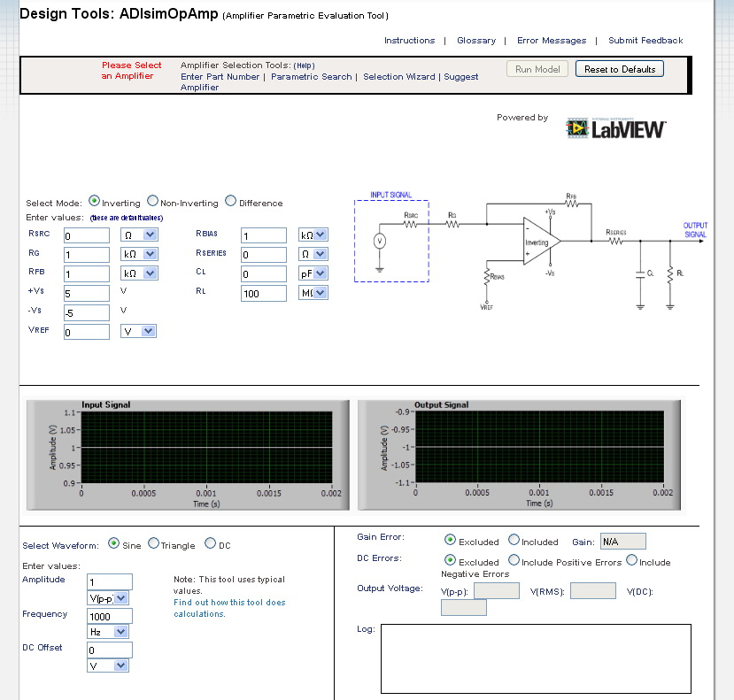Open Amplifier Selection Tools Help link
The height and width of the screenshot is (700, 734).
coord(305,66)
